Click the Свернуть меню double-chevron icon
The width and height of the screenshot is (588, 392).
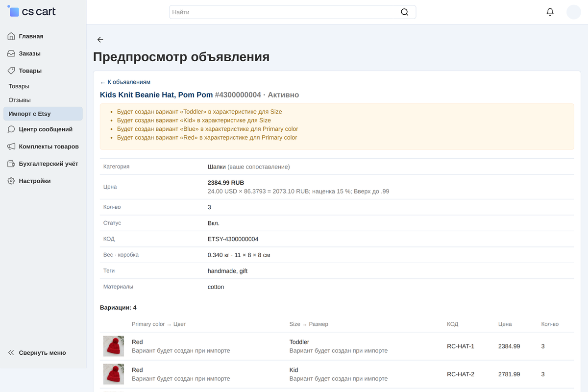point(11,353)
